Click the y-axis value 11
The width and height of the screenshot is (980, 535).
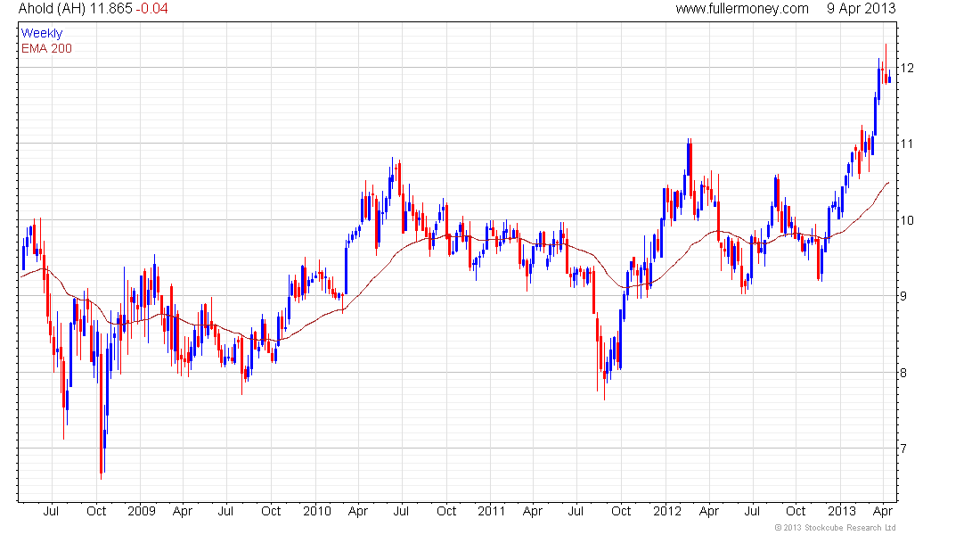click(907, 144)
